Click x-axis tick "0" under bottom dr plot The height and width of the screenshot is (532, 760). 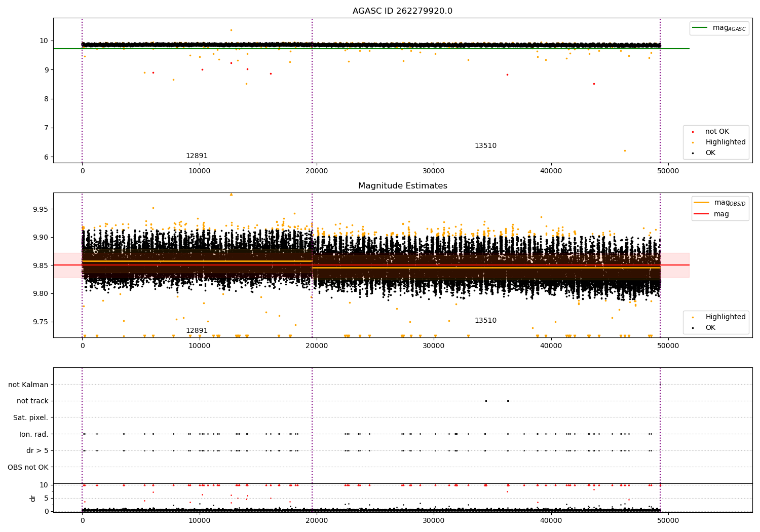pos(82,521)
